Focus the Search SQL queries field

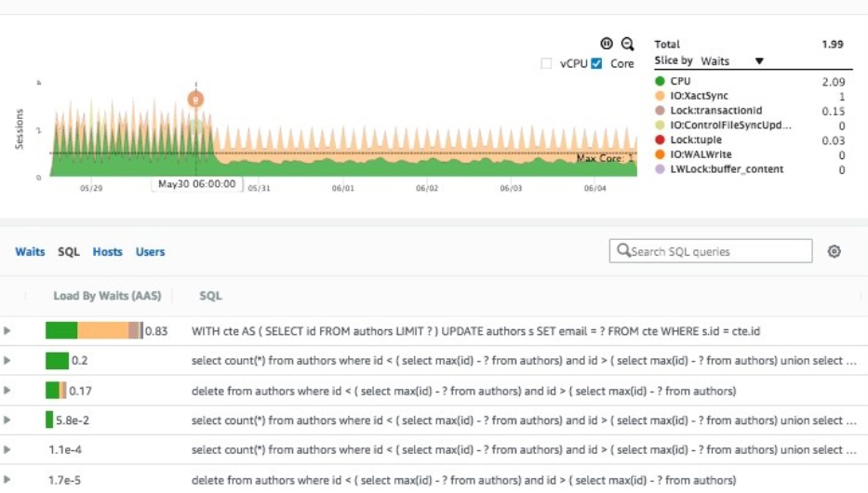click(x=711, y=251)
